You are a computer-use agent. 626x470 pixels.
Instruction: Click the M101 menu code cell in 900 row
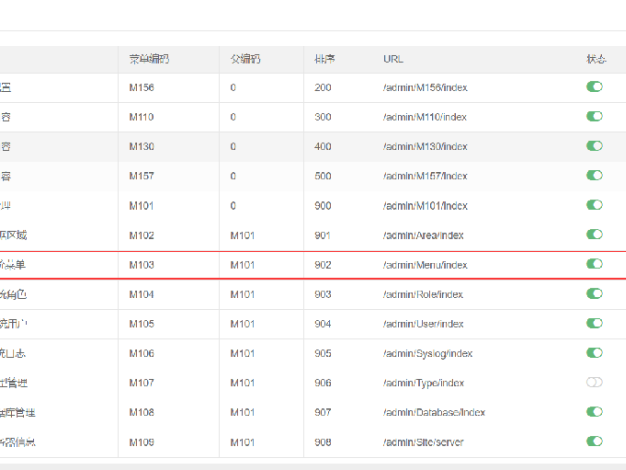pyautogui.click(x=142, y=206)
